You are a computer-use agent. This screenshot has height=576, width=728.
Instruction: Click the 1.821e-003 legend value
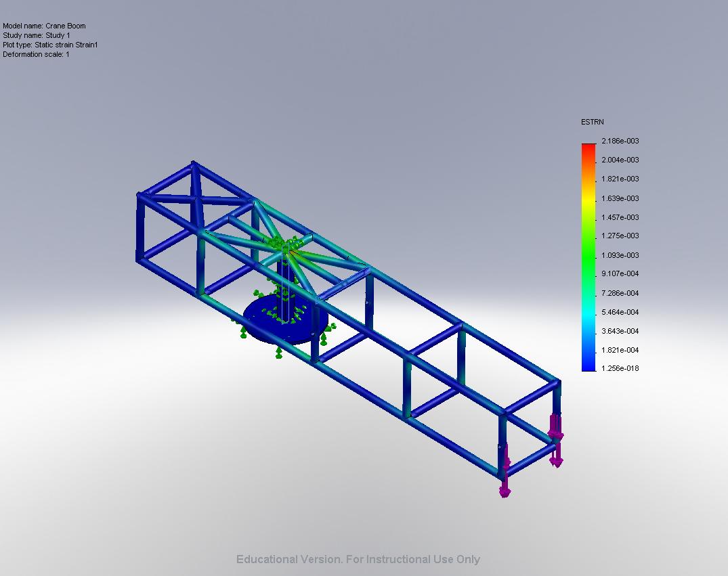click(x=620, y=179)
